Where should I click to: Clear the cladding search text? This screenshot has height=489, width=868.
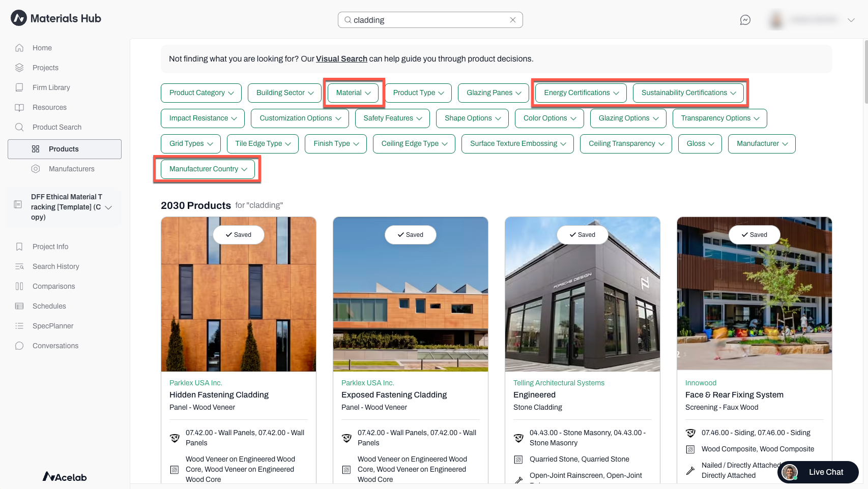[x=513, y=20]
